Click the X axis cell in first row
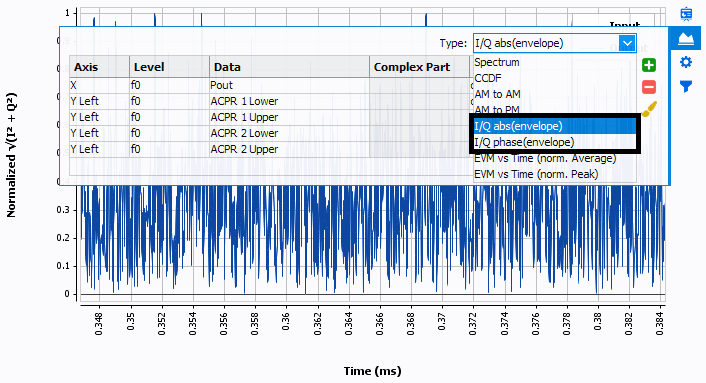This screenshot has height=383, width=706. pyautogui.click(x=100, y=86)
